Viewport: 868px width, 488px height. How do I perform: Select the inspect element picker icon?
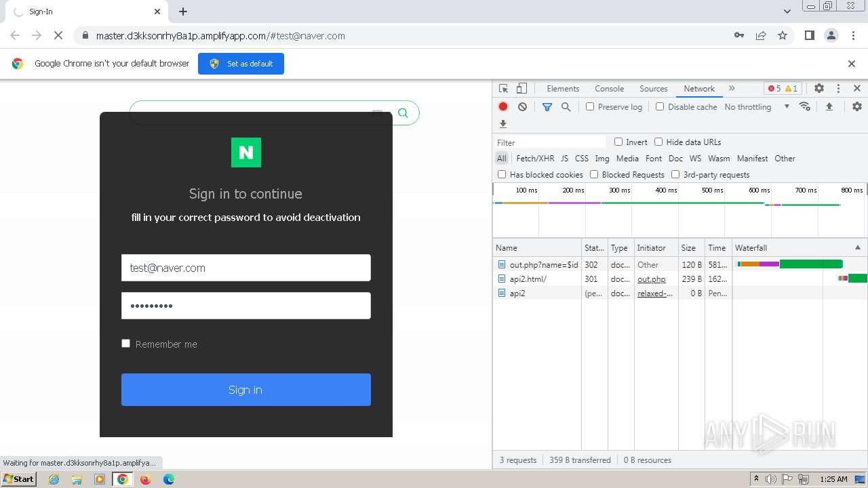coord(503,89)
